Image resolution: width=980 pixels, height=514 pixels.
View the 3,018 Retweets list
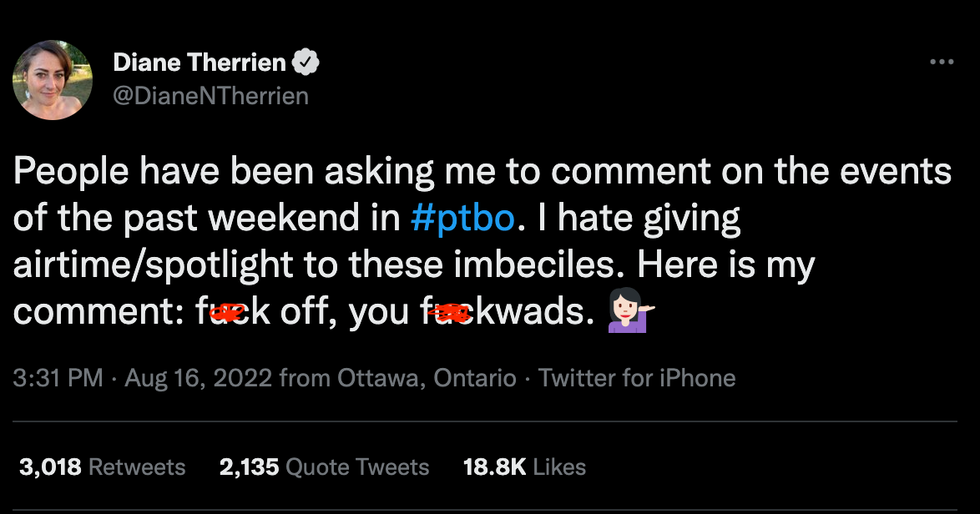pos(102,467)
